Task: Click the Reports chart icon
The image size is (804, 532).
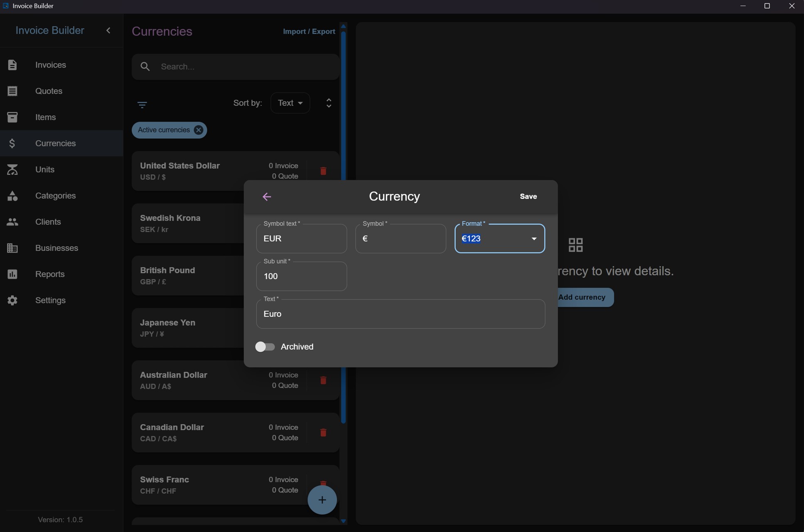Action: tap(12, 274)
